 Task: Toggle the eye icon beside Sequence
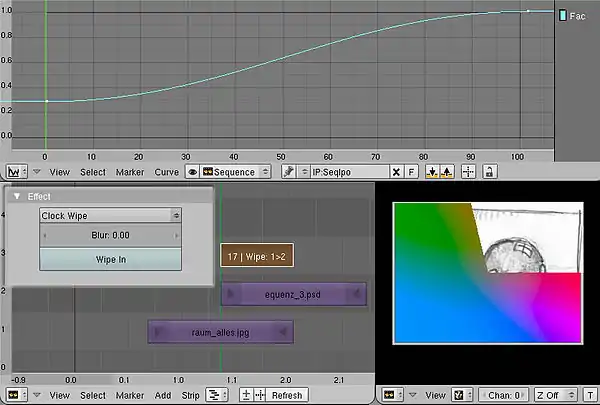[192, 172]
